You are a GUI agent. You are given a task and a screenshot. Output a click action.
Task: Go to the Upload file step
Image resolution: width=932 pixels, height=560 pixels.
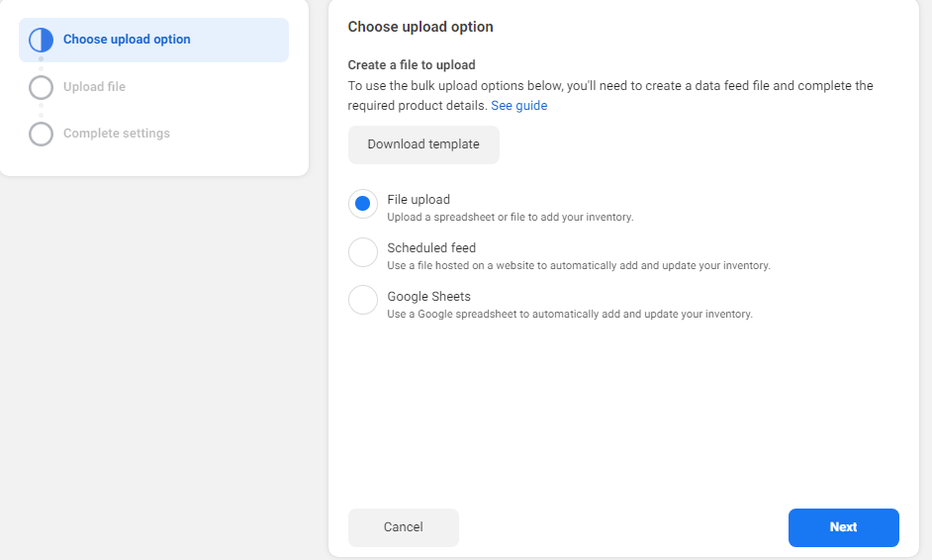(94, 87)
